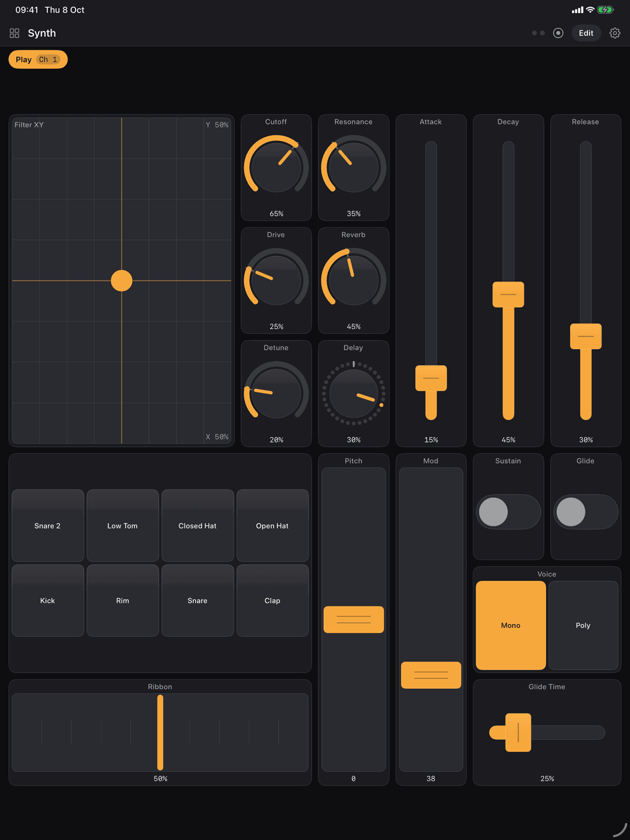This screenshot has width=630, height=840.
Task: Open the layout grid icon beside Synth
Action: tap(15, 33)
